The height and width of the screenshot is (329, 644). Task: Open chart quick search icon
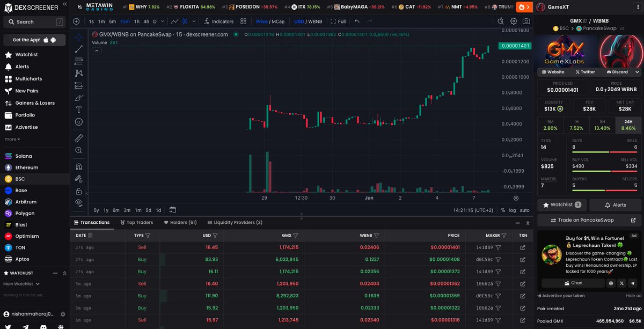click(501, 21)
